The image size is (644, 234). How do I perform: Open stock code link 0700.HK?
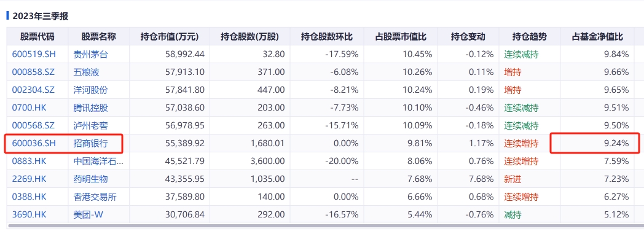click(29, 108)
